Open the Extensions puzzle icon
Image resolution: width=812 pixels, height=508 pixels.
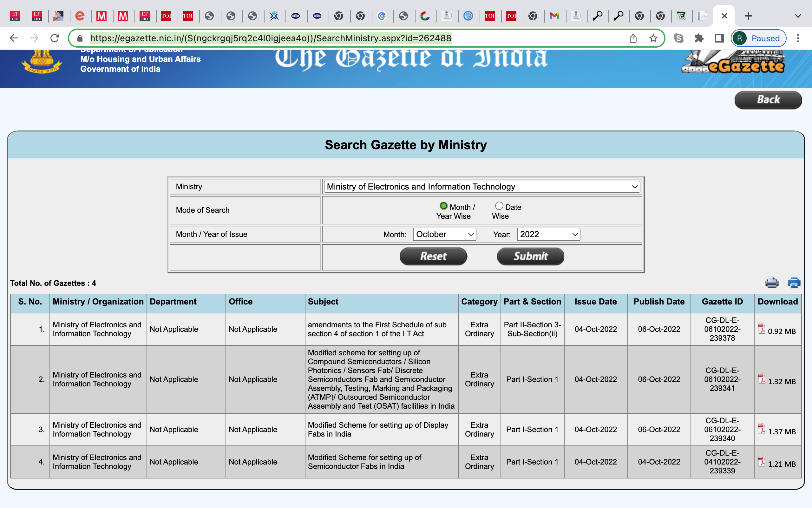click(x=699, y=38)
